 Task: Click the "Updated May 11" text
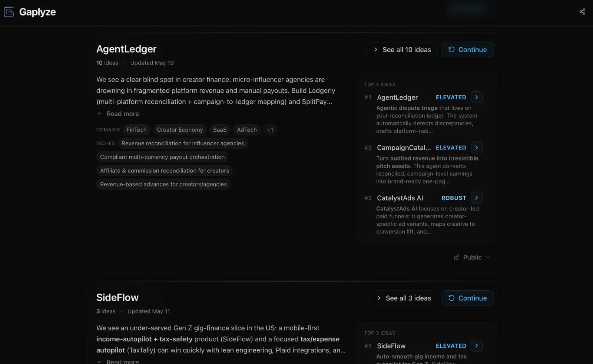pos(149,311)
